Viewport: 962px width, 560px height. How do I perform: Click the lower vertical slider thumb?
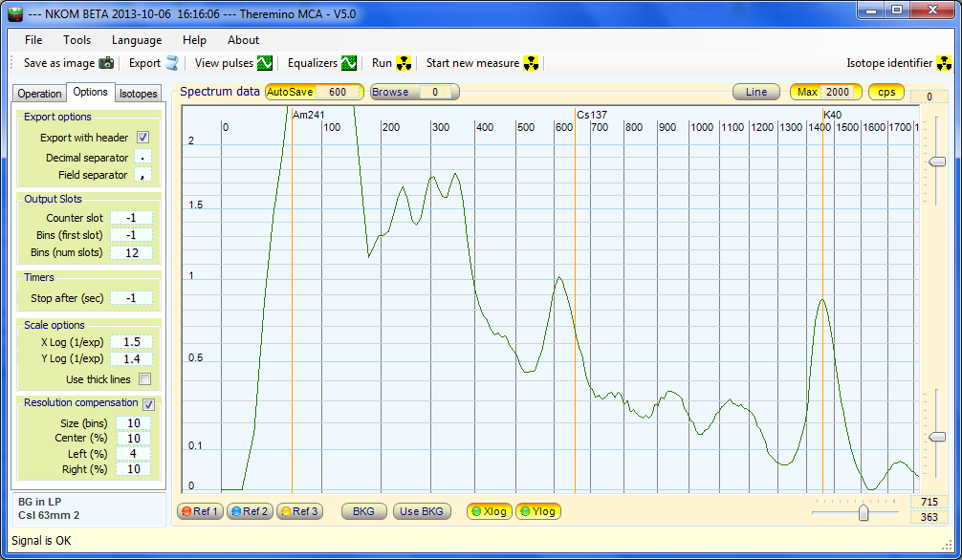(937, 437)
